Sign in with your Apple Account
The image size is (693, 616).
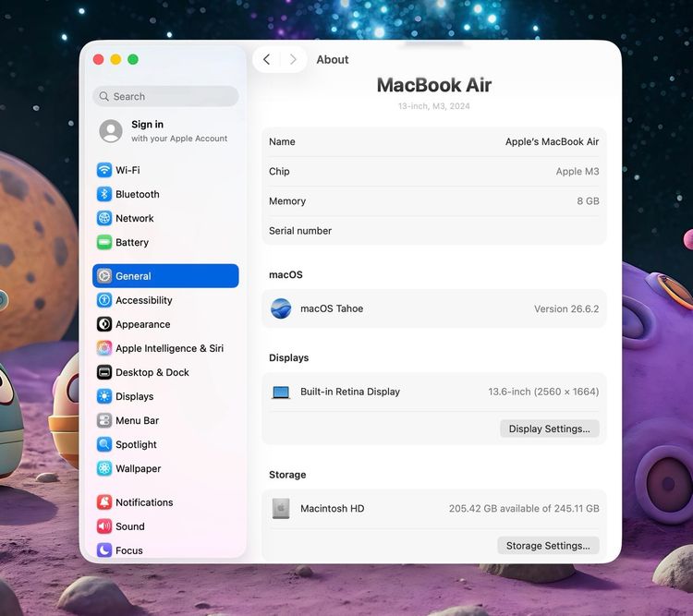165,131
